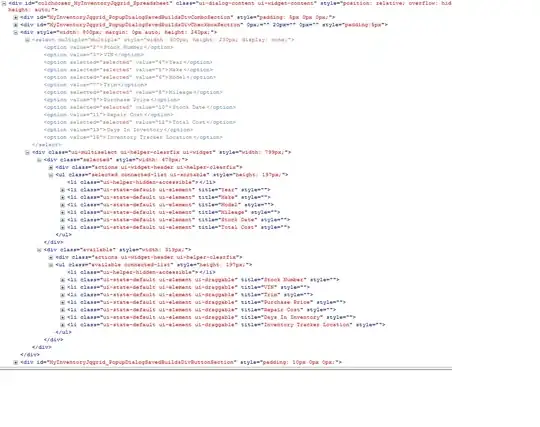Expand the li titled Stock Number
Image resolution: width=540 pixels, height=427 pixels.
click(x=62, y=280)
